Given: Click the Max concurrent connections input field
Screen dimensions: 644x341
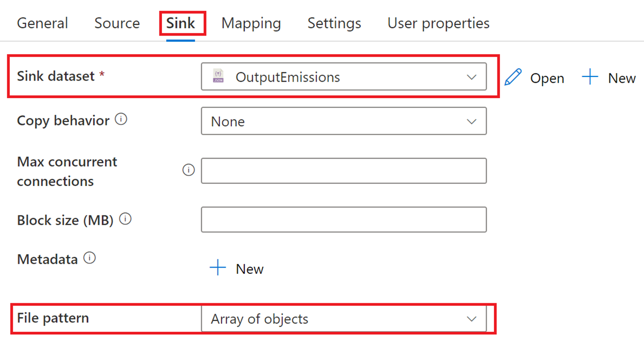Looking at the screenshot, I should point(344,171).
